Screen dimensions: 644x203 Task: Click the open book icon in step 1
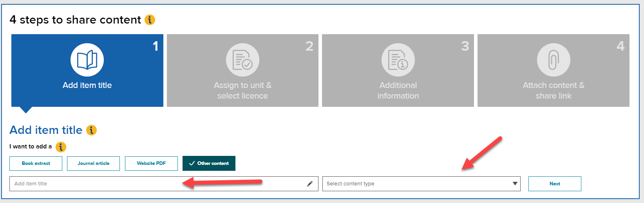click(x=87, y=60)
